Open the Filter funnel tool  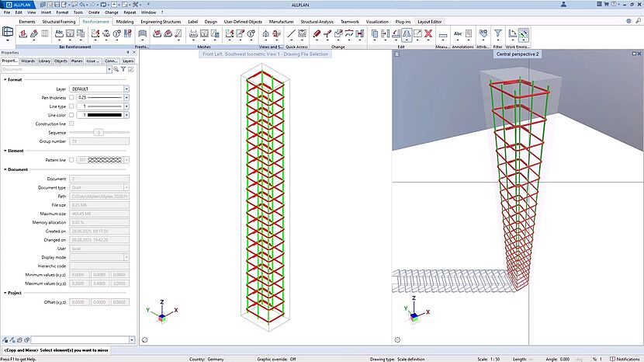pyautogui.click(x=498, y=34)
